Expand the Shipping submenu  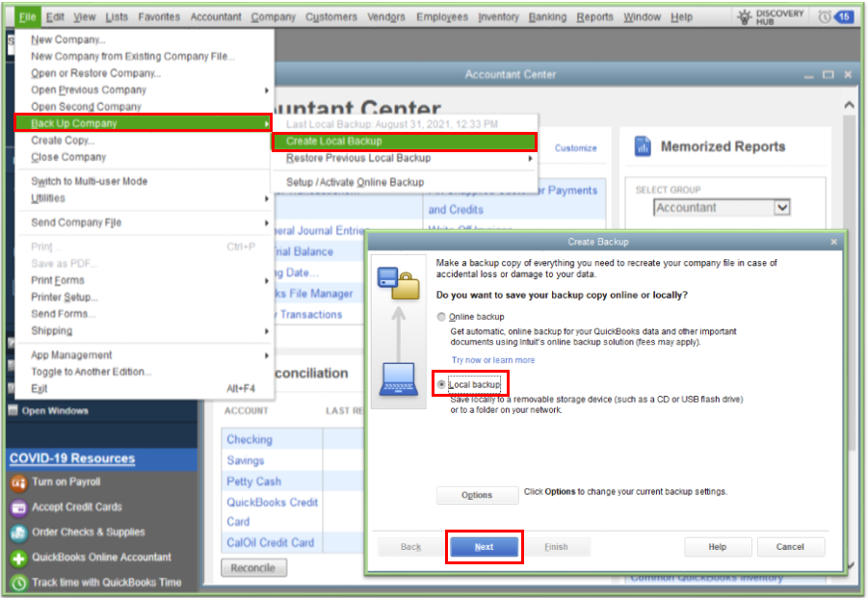(x=266, y=331)
